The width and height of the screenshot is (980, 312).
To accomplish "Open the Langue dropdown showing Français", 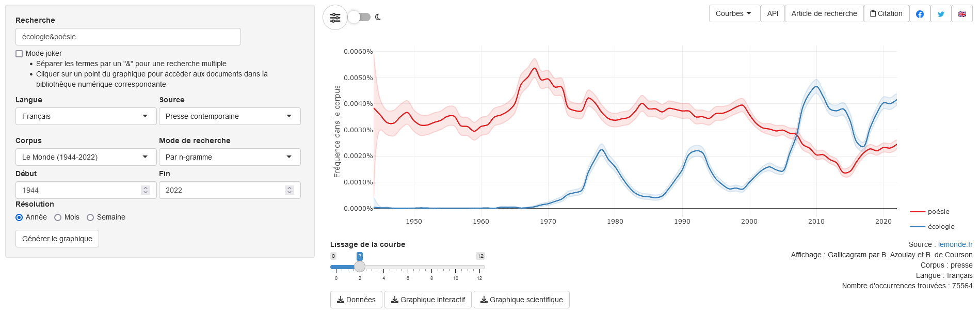I will 86,116.
